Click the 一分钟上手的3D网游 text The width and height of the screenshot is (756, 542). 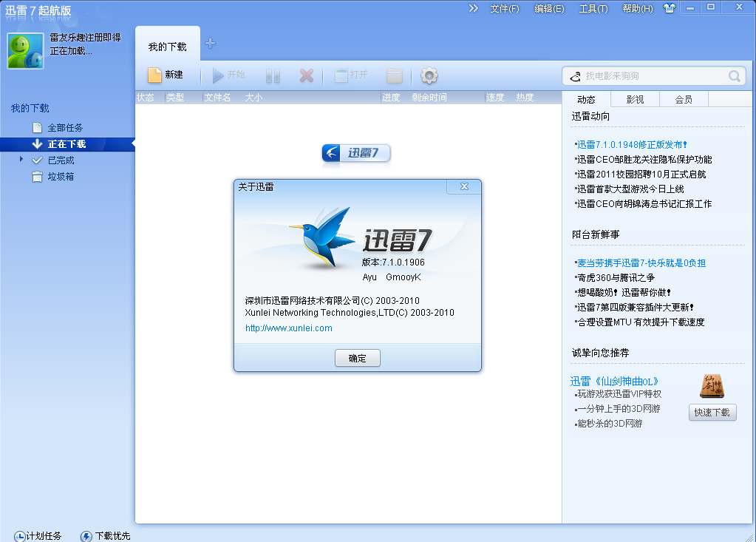(x=618, y=409)
